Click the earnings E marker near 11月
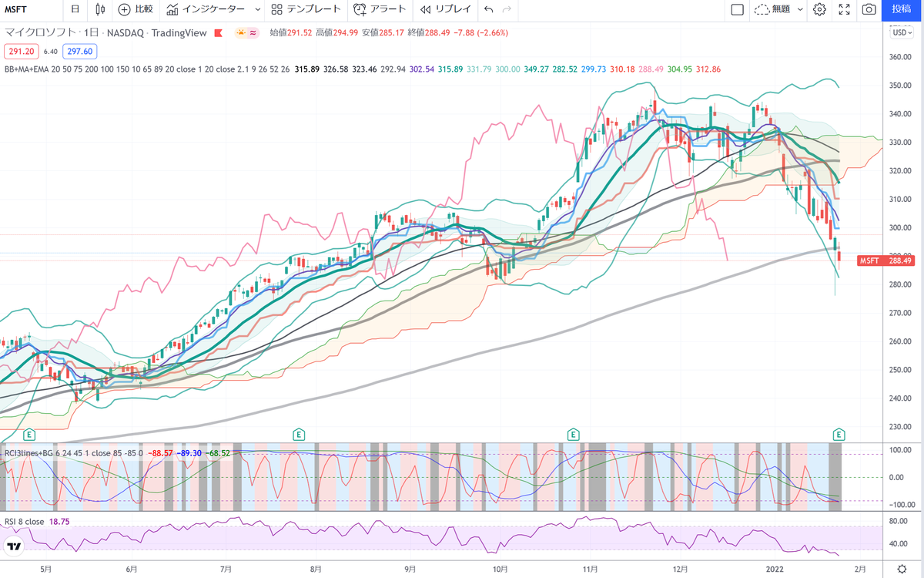The width and height of the screenshot is (924, 578). pyautogui.click(x=573, y=435)
